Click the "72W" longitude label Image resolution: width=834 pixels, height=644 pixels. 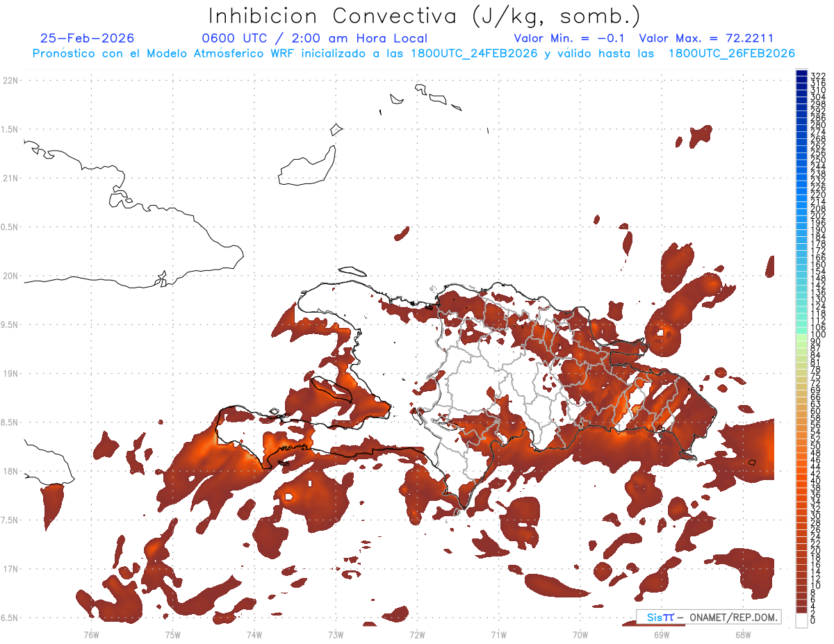(417, 634)
